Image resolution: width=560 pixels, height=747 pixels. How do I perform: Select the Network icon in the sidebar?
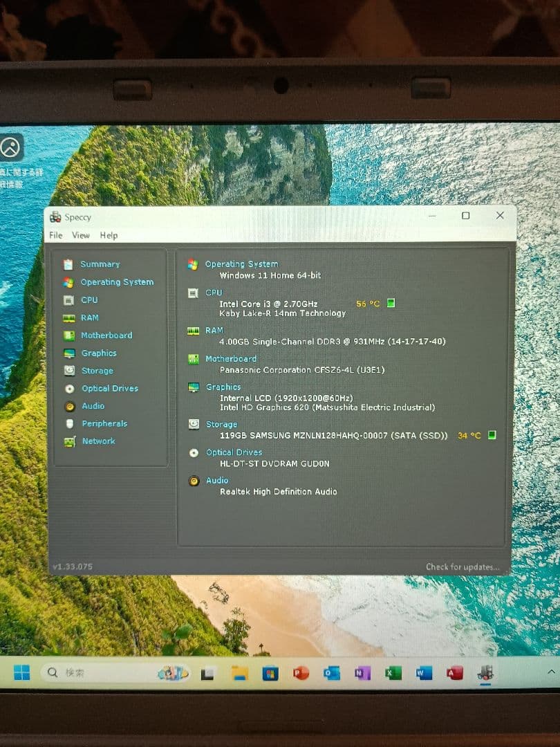pos(69,442)
